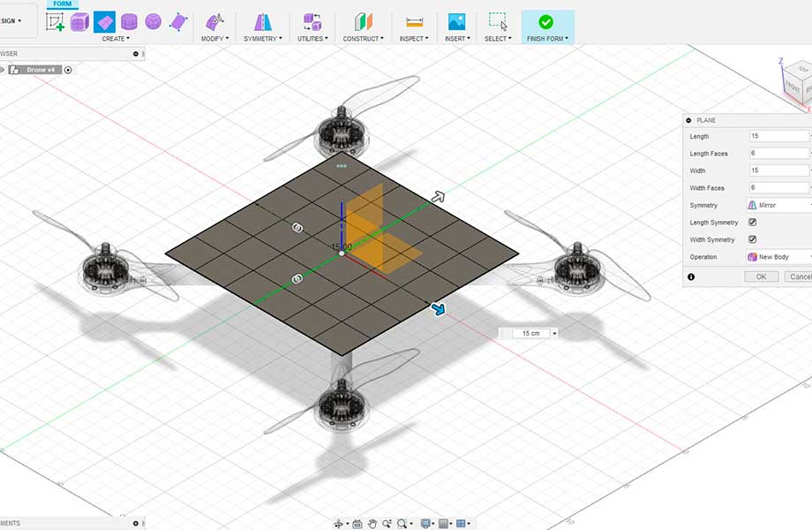Activate the Measure inspect tool icon
The image size is (812, 530).
(414, 22)
